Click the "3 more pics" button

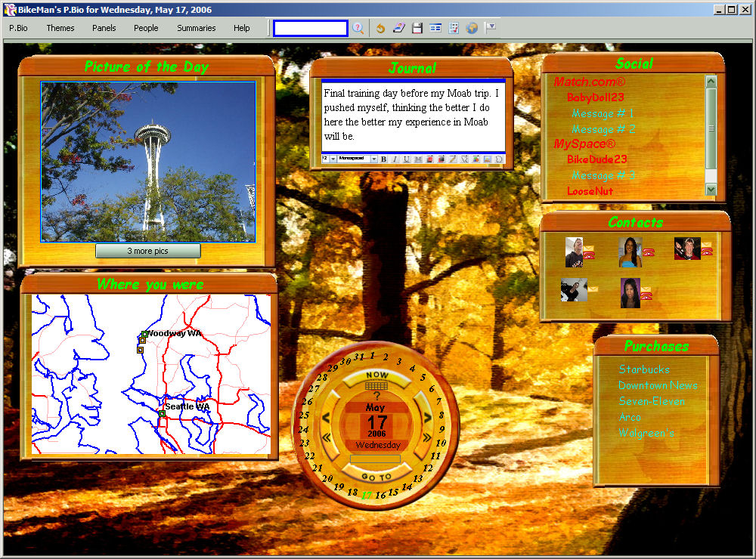click(x=148, y=251)
